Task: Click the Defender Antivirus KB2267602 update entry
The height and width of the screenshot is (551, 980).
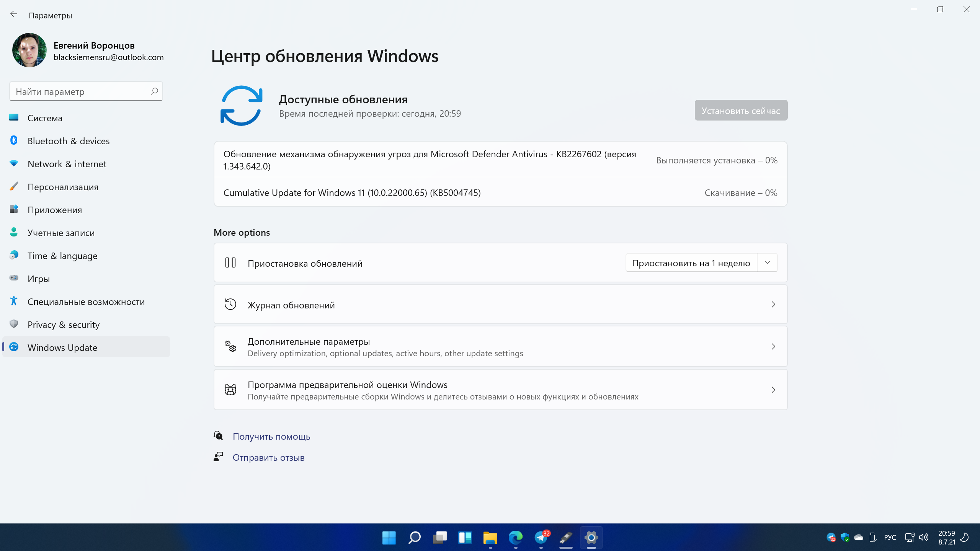Action: (x=501, y=160)
